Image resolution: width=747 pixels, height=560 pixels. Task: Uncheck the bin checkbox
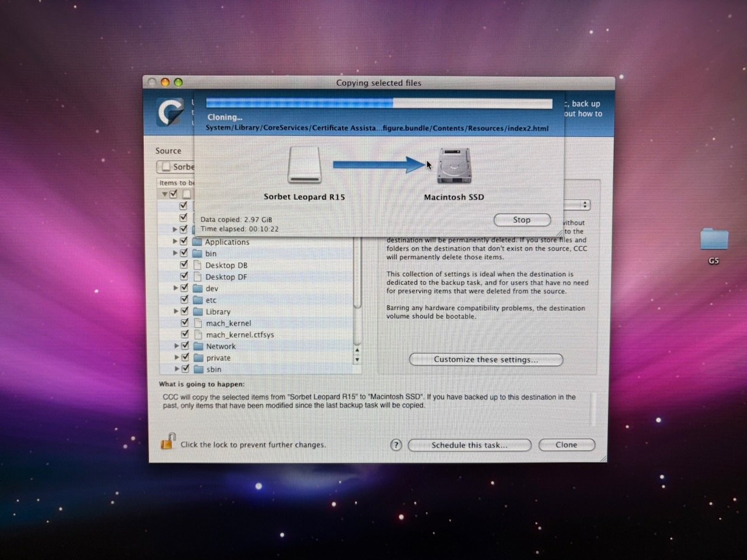184,253
